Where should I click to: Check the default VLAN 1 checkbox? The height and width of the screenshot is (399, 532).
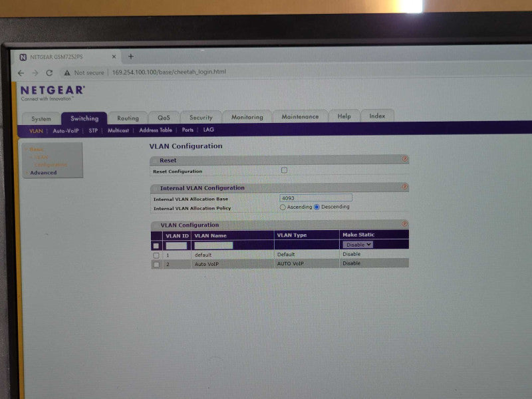[156, 255]
